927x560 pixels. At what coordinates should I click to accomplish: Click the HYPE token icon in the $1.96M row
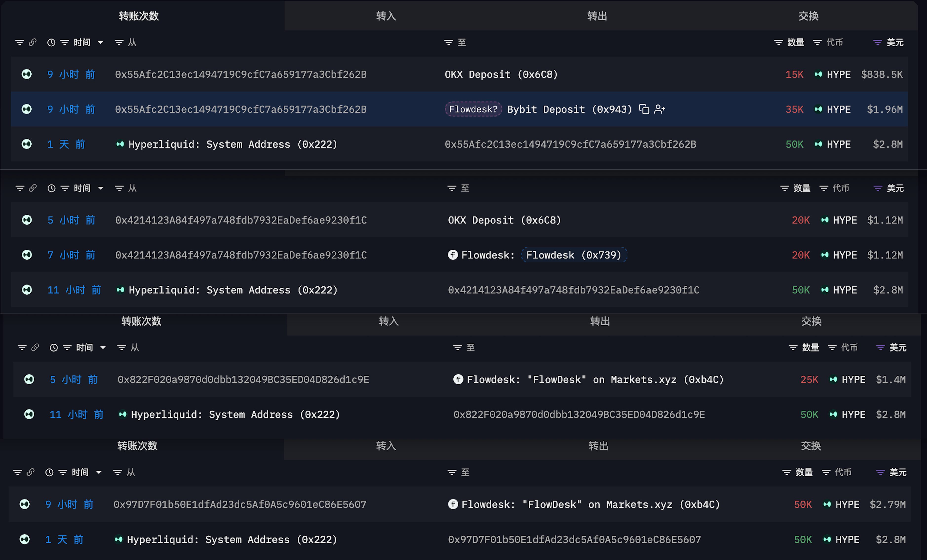click(x=818, y=109)
